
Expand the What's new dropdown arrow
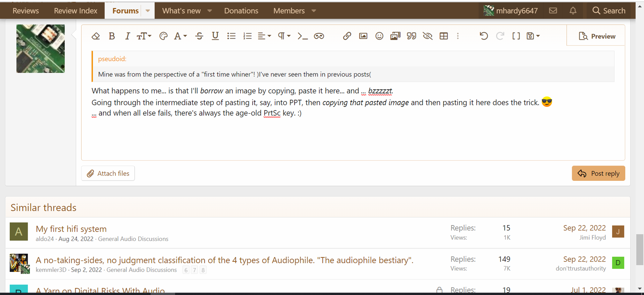pyautogui.click(x=210, y=11)
